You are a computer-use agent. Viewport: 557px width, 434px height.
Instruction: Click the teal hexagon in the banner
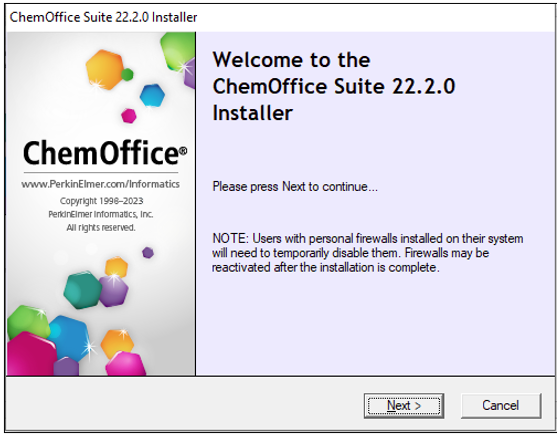pos(82,290)
